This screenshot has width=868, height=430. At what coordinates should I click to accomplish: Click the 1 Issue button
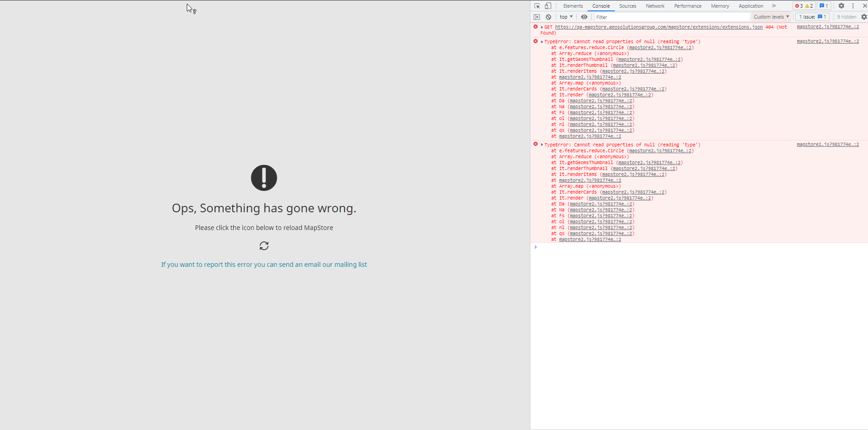click(x=813, y=17)
